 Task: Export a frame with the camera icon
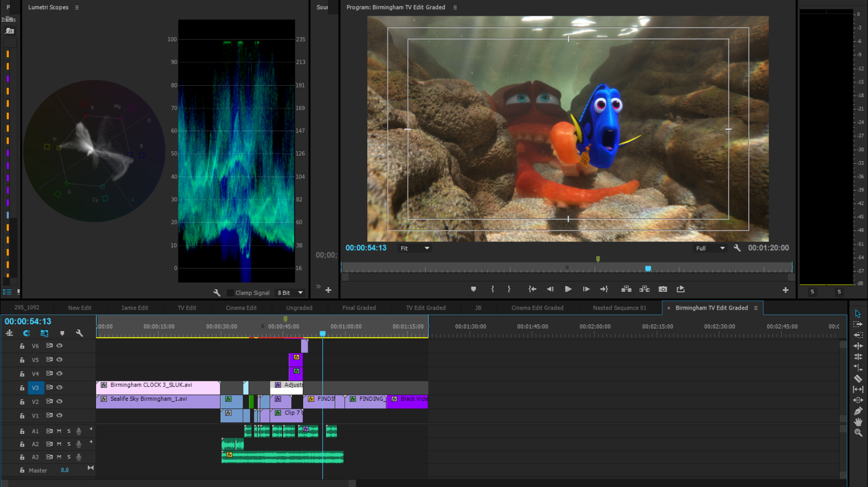pyautogui.click(x=663, y=289)
